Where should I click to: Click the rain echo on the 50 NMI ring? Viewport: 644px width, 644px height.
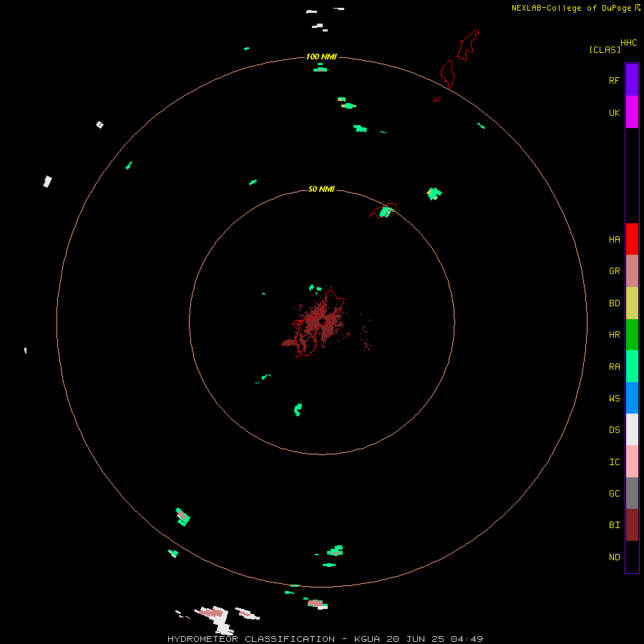coord(386,212)
